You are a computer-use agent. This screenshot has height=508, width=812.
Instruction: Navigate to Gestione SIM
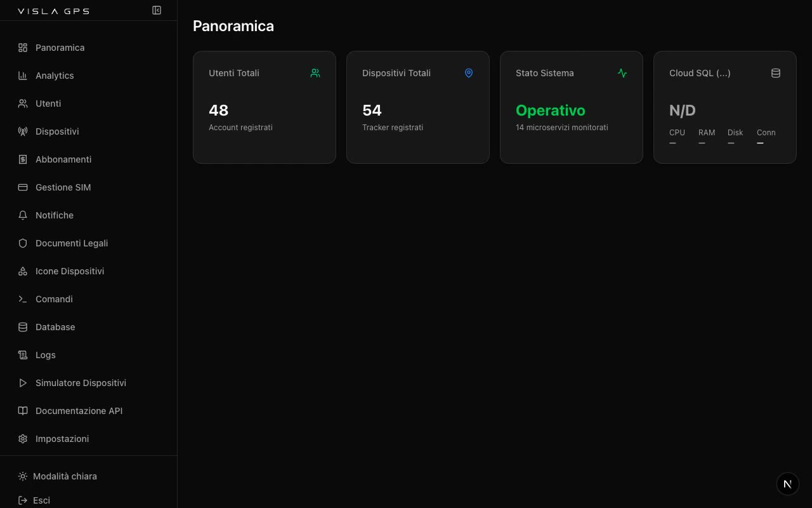[89, 187]
